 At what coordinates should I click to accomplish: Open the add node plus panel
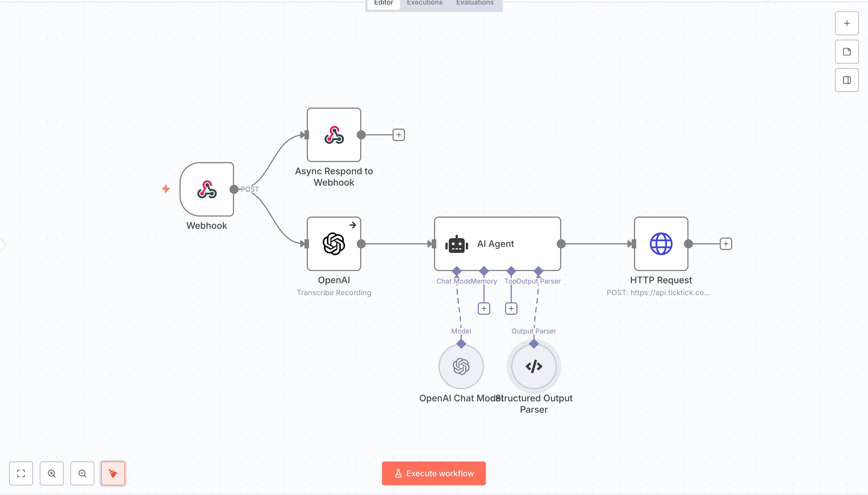pos(847,24)
